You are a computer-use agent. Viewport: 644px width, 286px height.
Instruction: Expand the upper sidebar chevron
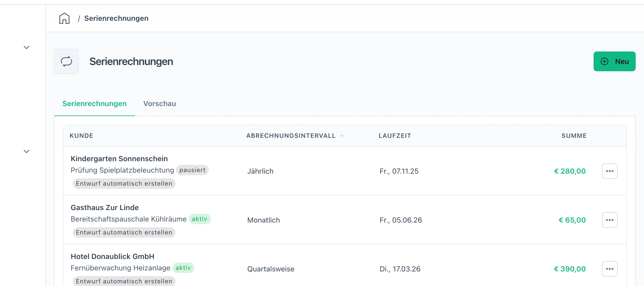26,47
